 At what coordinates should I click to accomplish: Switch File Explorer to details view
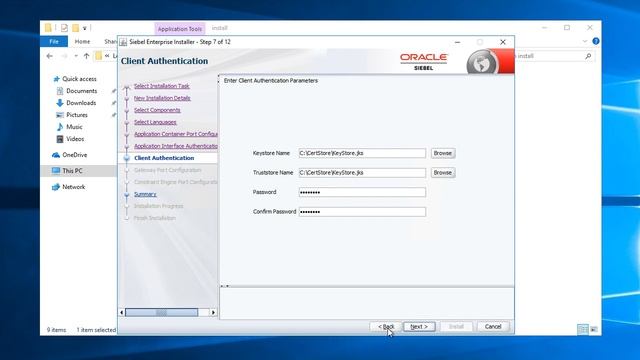click(x=582, y=329)
